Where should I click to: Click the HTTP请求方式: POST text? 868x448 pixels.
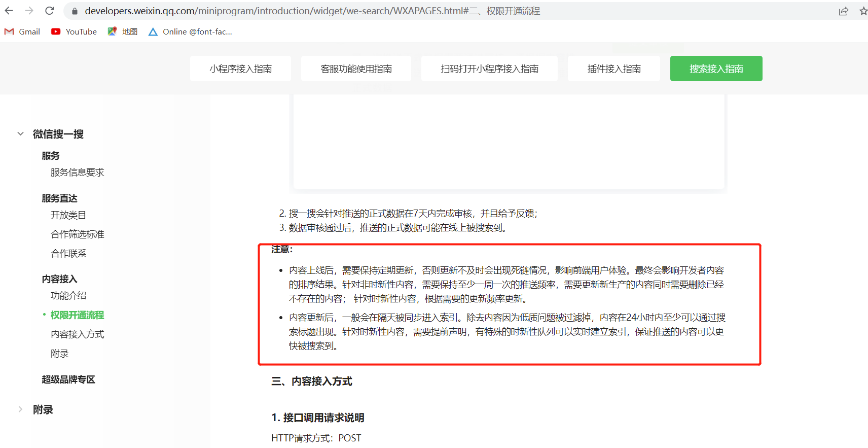[316, 438]
